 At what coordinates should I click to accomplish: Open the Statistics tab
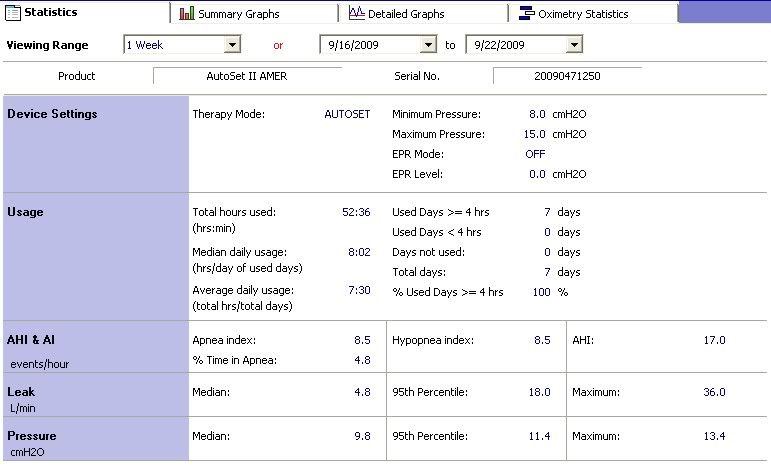(x=50, y=12)
